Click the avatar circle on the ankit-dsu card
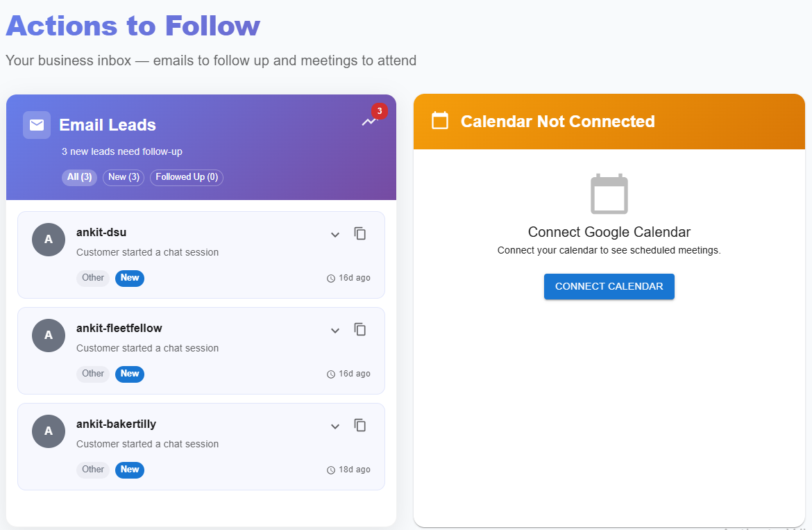This screenshot has height=530, width=812. 48,240
